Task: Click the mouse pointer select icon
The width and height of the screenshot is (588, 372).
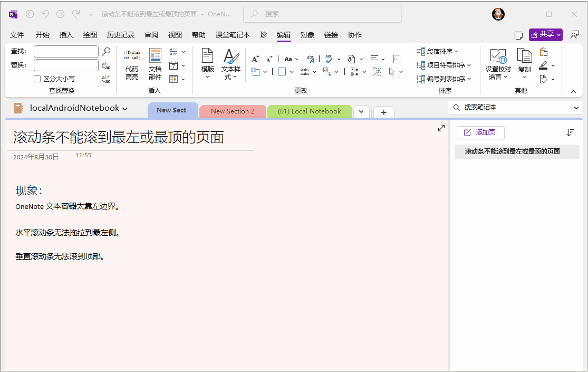Action: pyautogui.click(x=392, y=72)
